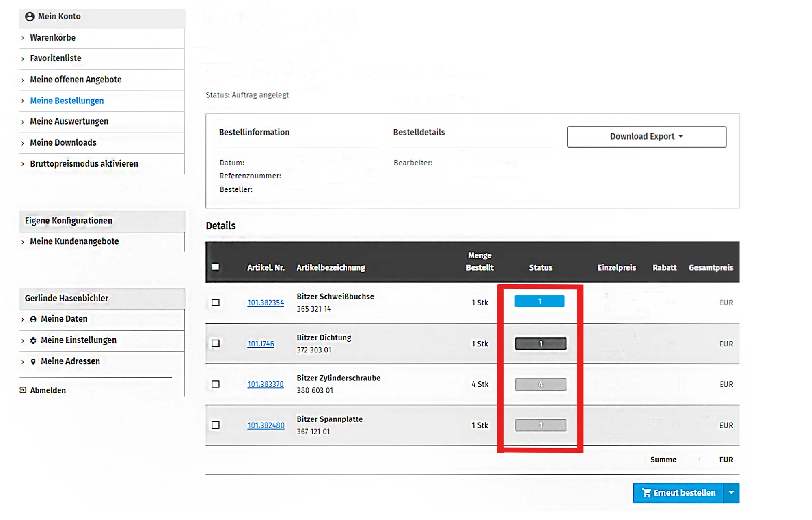Click the Mein Konto user icon
Image resolution: width=812 pixels, height=520 pixels.
pos(30,17)
